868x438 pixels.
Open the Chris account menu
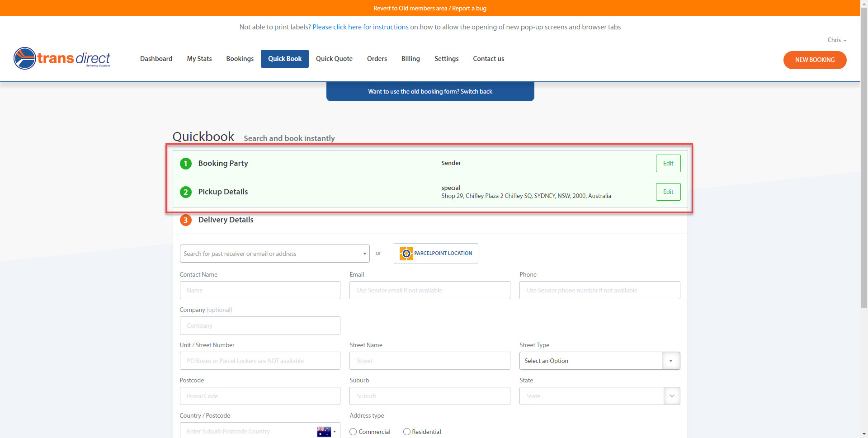pyautogui.click(x=836, y=40)
